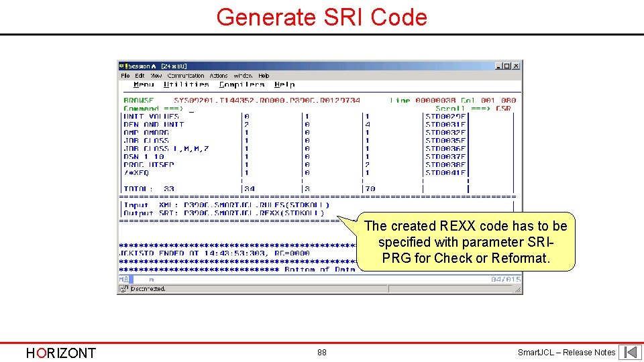
Task: Click the total value 70
Action: [370, 189]
